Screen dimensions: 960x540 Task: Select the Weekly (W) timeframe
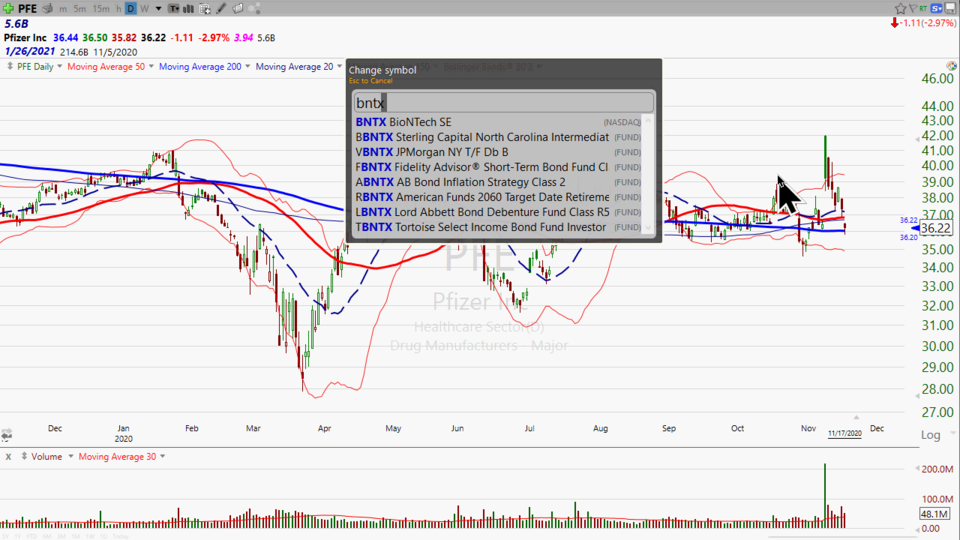click(x=144, y=9)
